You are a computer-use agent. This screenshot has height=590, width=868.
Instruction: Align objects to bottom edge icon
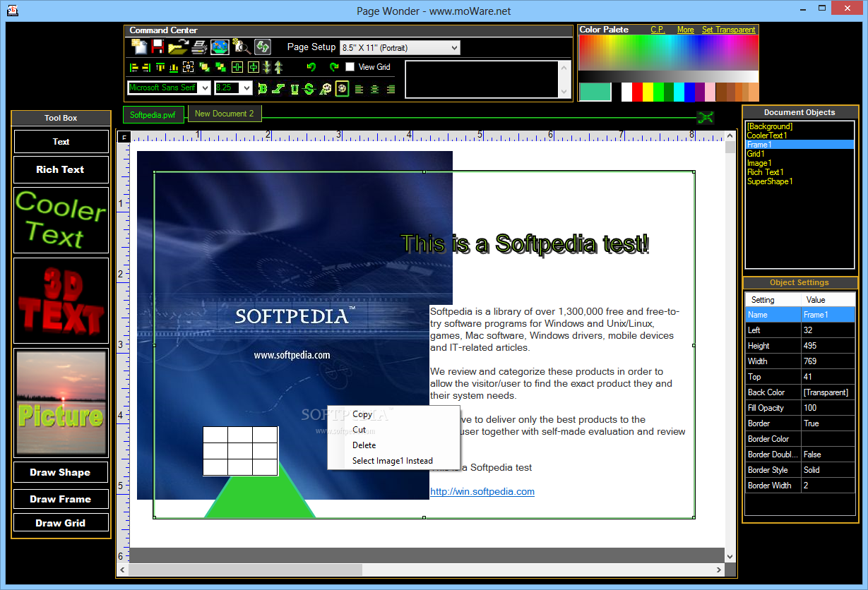(x=174, y=67)
